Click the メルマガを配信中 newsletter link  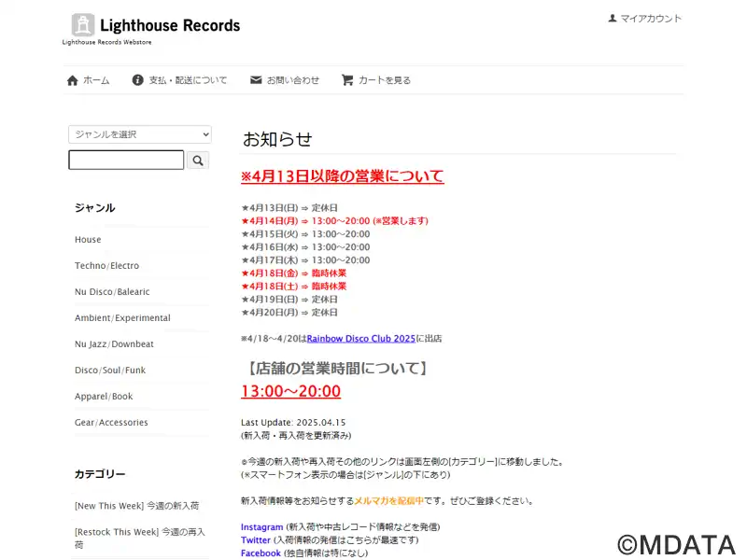tap(388, 501)
